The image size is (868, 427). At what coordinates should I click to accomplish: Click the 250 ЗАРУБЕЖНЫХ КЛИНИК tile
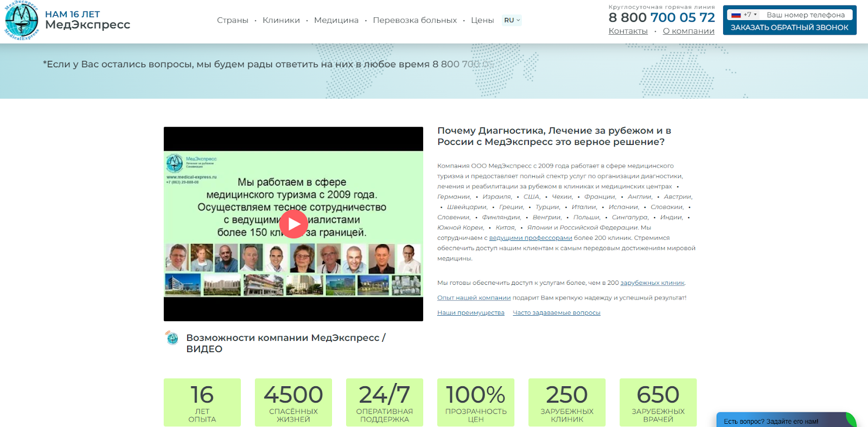coord(567,402)
